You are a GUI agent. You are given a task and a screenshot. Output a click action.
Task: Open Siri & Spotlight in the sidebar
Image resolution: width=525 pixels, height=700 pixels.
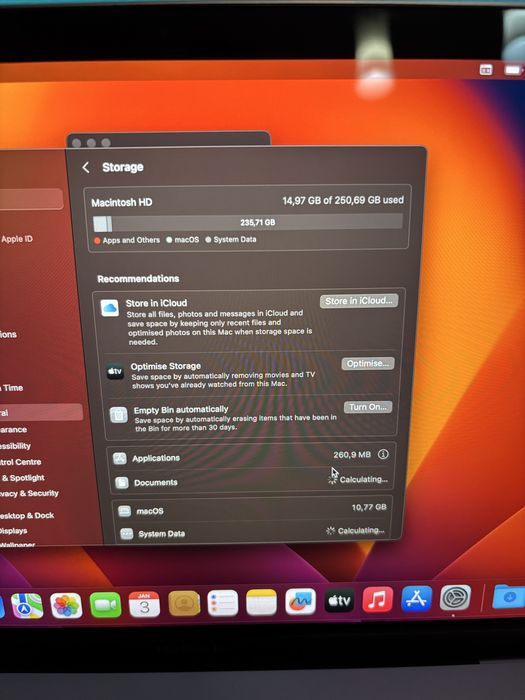(x=22, y=478)
